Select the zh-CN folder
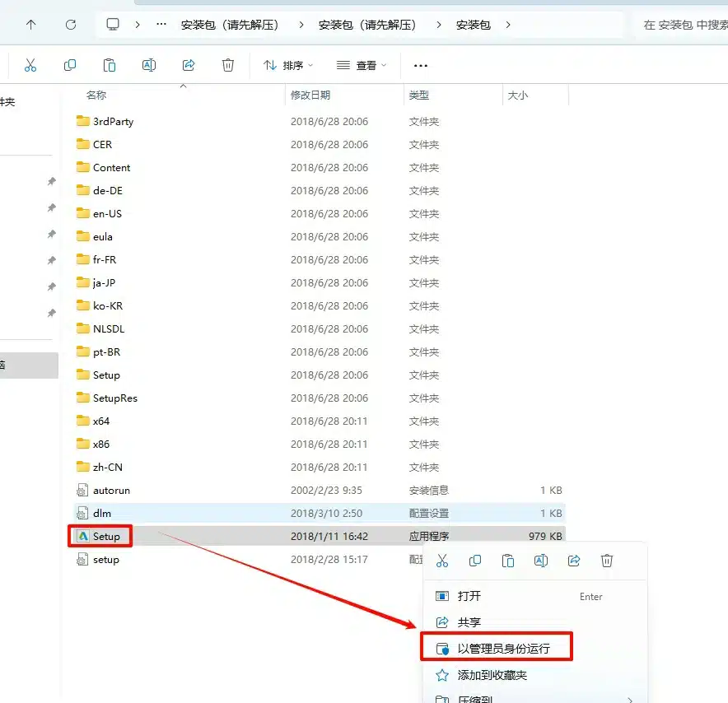This screenshot has height=703, width=728. tap(107, 467)
